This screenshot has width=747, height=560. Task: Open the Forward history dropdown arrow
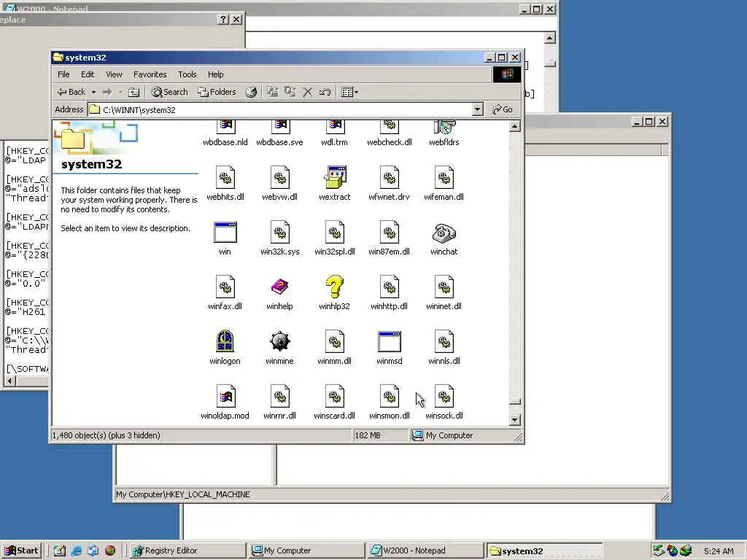120,92
